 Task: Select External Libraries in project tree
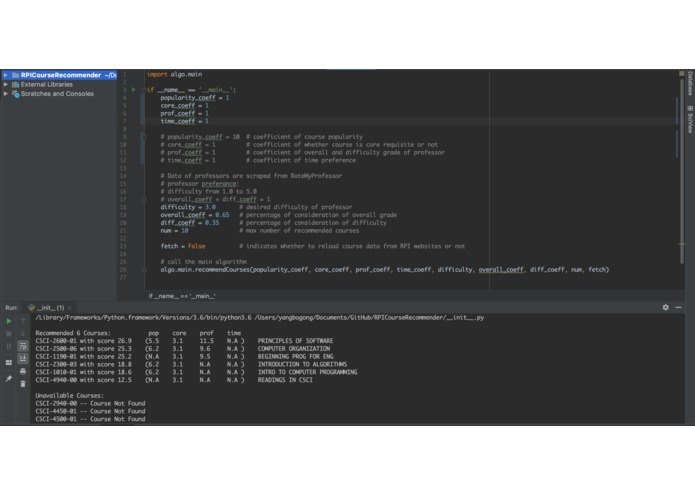tap(47, 84)
